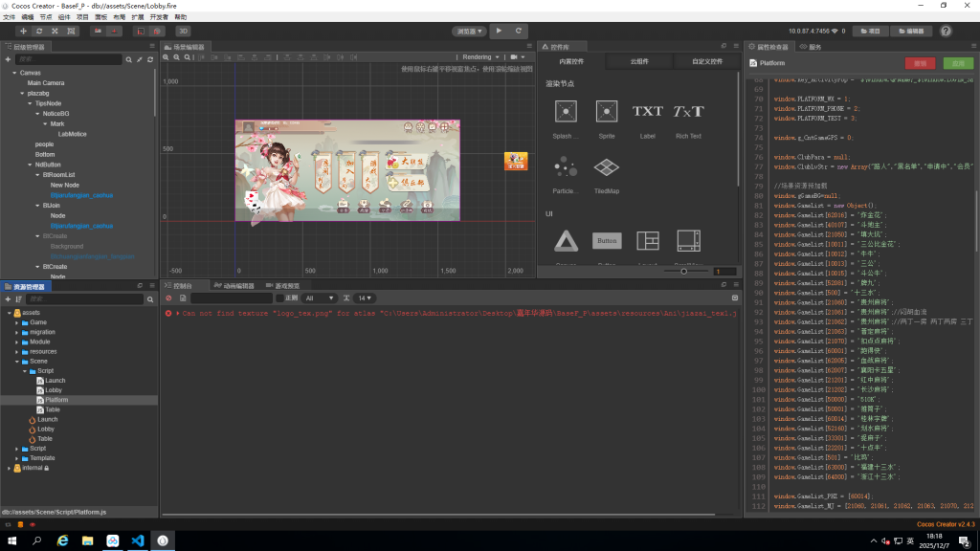
Task: Pick the TiledMap node icon
Action: pyautogui.click(x=606, y=167)
